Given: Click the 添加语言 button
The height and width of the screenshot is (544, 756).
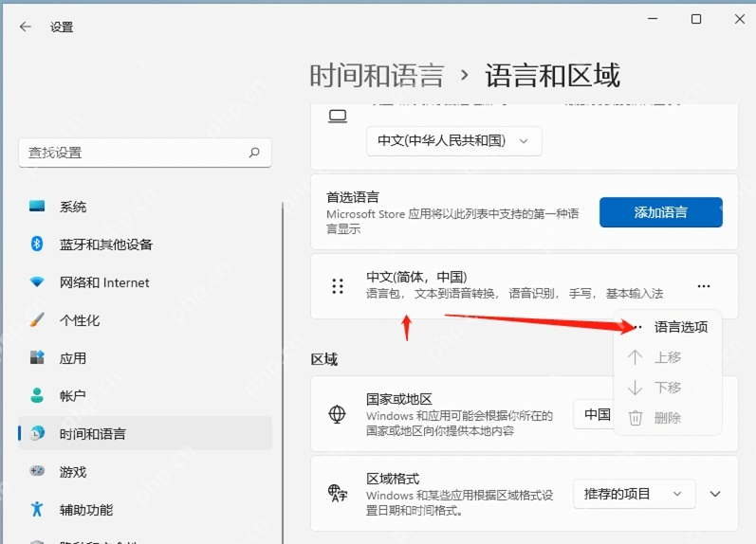Looking at the screenshot, I should [x=661, y=212].
